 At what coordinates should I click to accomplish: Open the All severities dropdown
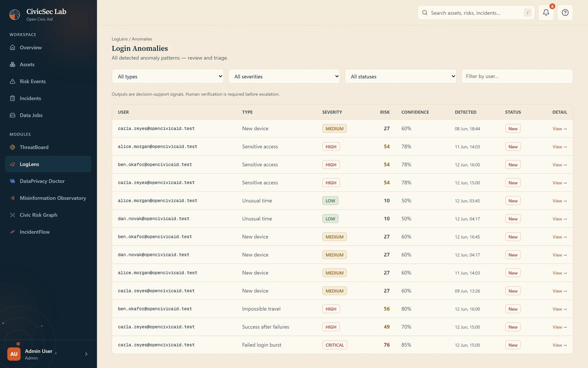coord(284,76)
